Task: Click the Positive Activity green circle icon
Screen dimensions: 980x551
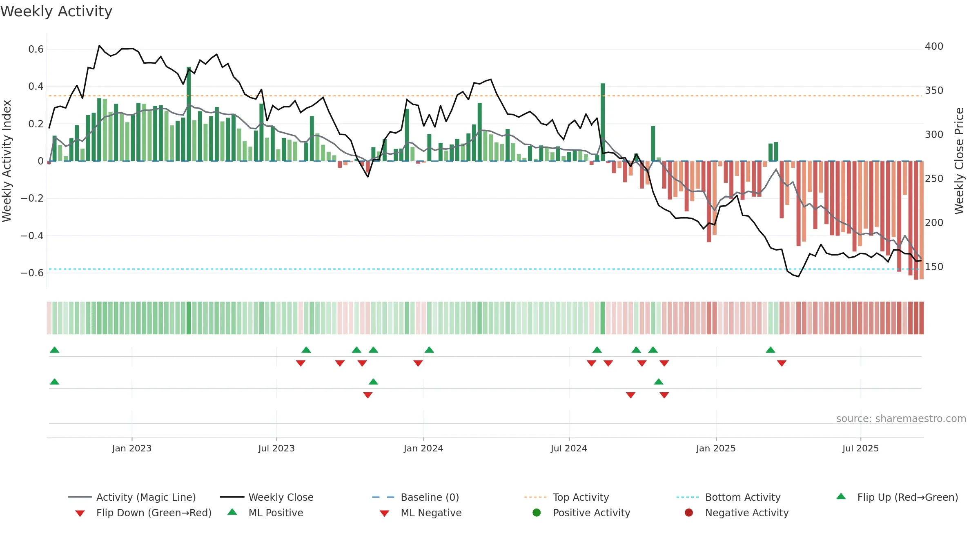Action: point(537,512)
